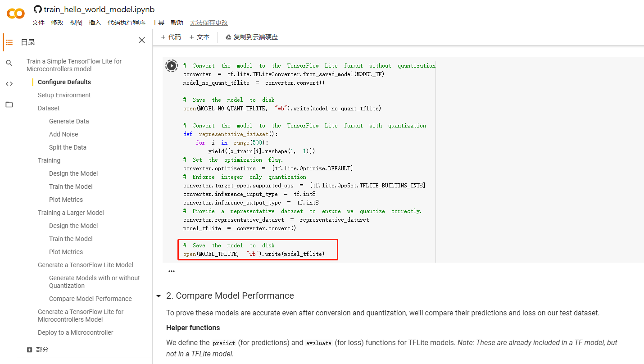Close the 目录 panel
The image size is (644, 364).
142,41
